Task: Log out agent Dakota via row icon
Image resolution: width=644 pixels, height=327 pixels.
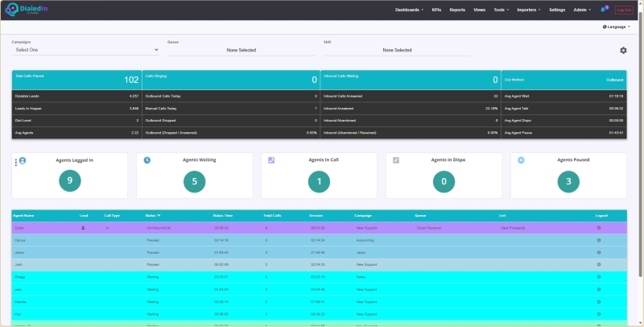Action: (x=599, y=302)
